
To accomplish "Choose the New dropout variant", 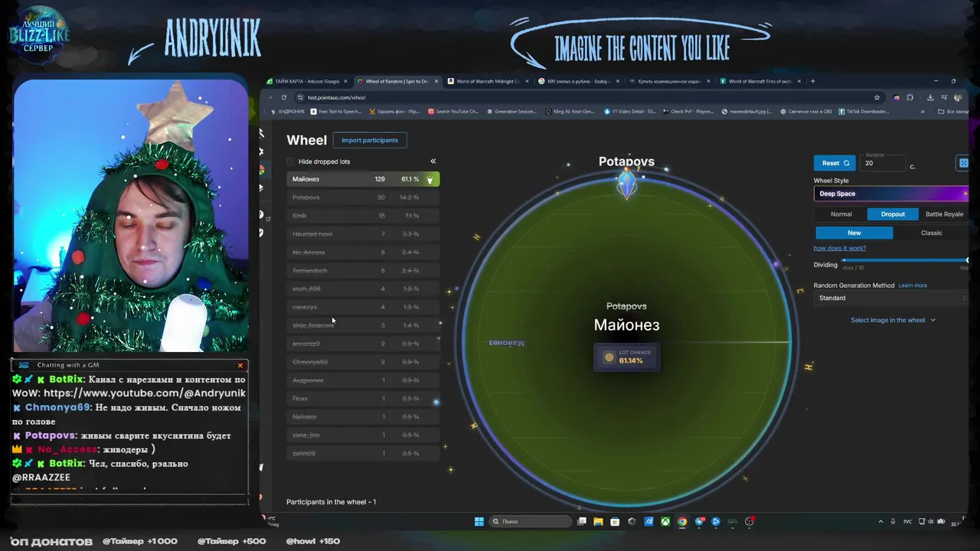I will click(x=854, y=233).
